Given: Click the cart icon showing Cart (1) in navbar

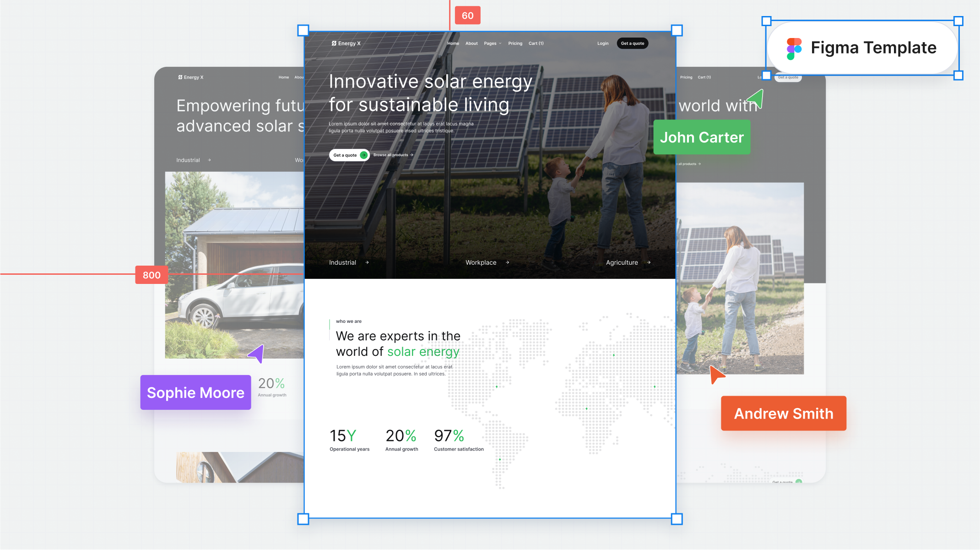Looking at the screenshot, I should (536, 43).
